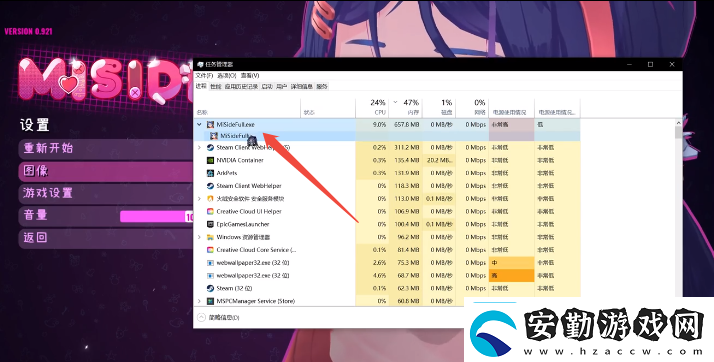Switch to the 性能 tab

[x=216, y=87]
